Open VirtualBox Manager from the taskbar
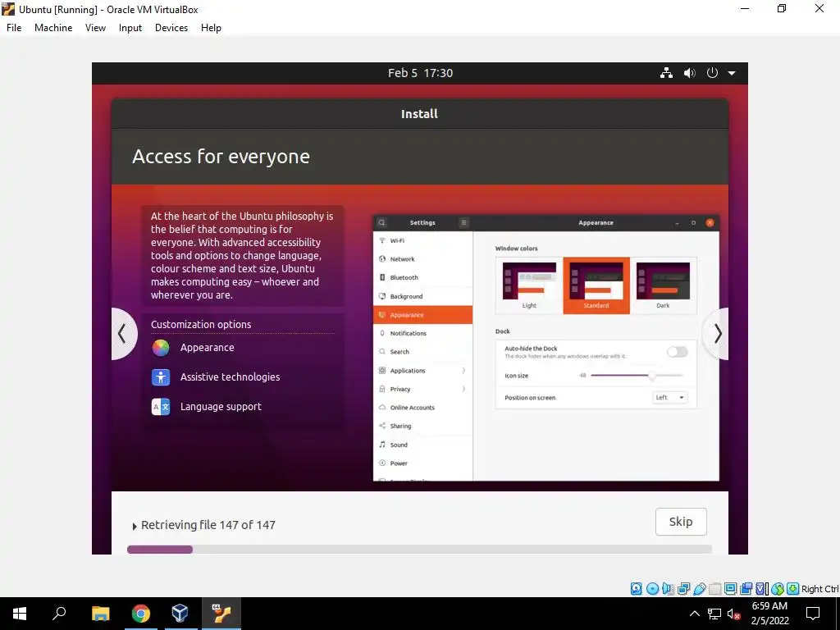 pos(180,614)
